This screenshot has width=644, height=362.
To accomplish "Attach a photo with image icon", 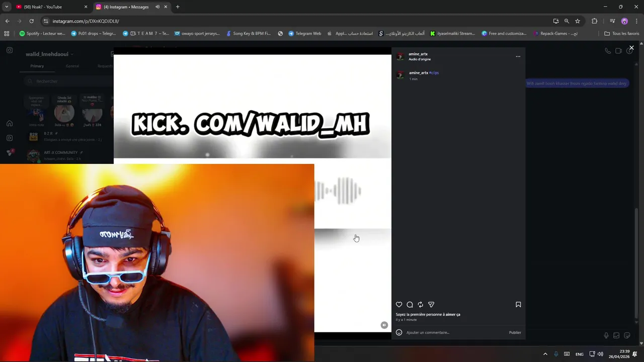I will point(616,335).
